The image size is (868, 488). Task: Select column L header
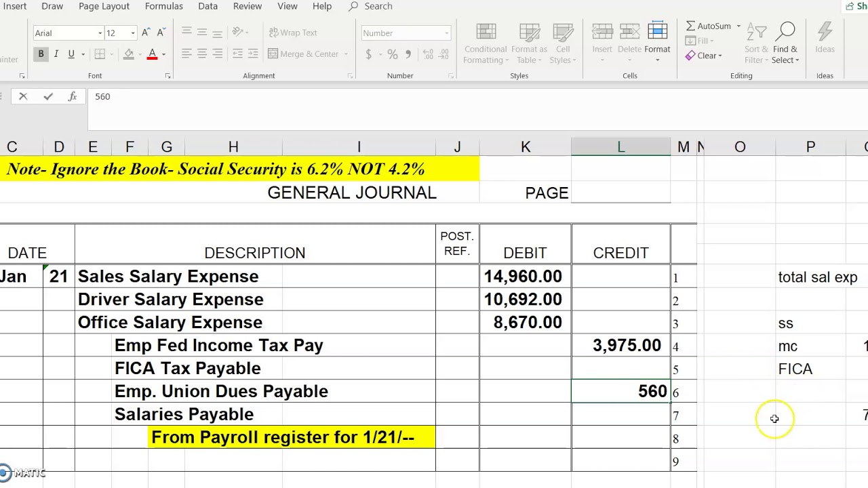(620, 147)
